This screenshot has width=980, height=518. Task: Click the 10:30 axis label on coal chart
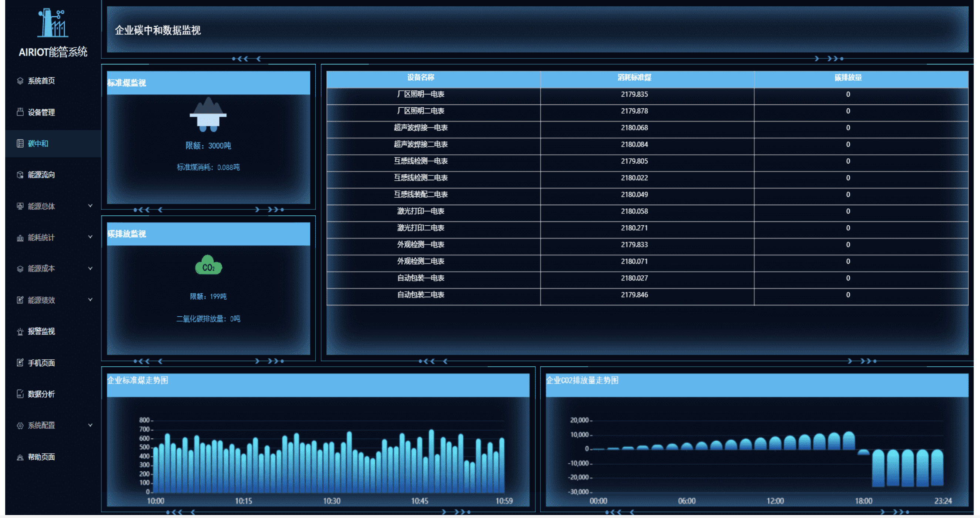tap(332, 501)
